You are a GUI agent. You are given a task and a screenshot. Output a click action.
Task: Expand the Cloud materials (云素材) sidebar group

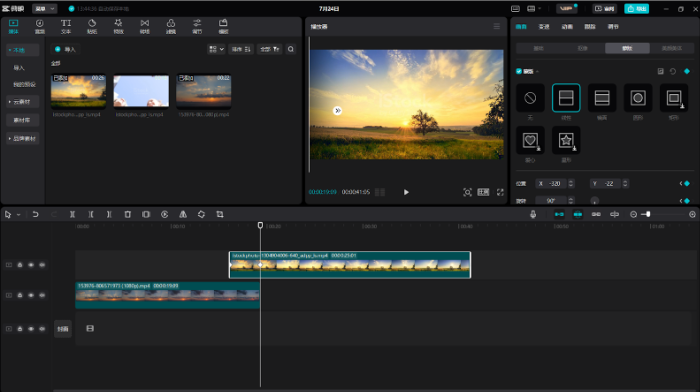coord(22,102)
